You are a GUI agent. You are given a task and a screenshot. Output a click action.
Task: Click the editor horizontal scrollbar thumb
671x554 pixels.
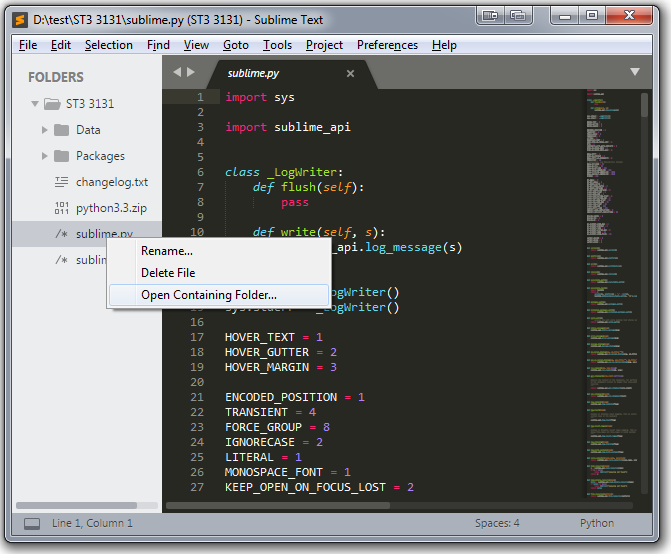(x=278, y=505)
